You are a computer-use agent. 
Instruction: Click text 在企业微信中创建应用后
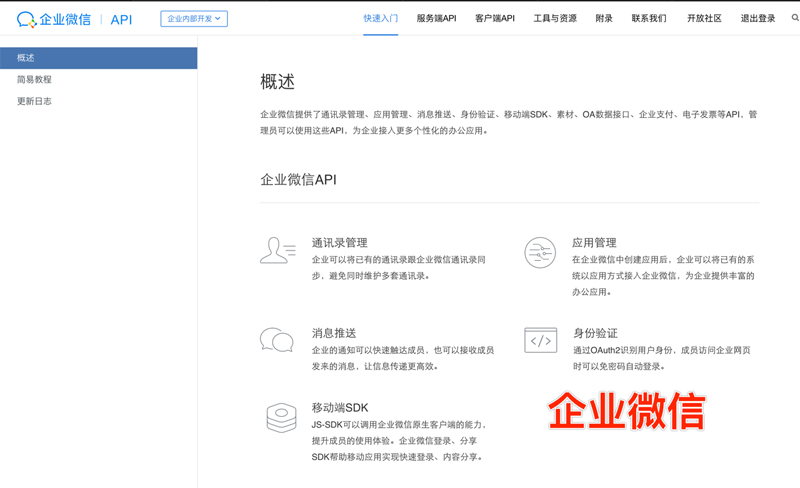[x=620, y=260]
